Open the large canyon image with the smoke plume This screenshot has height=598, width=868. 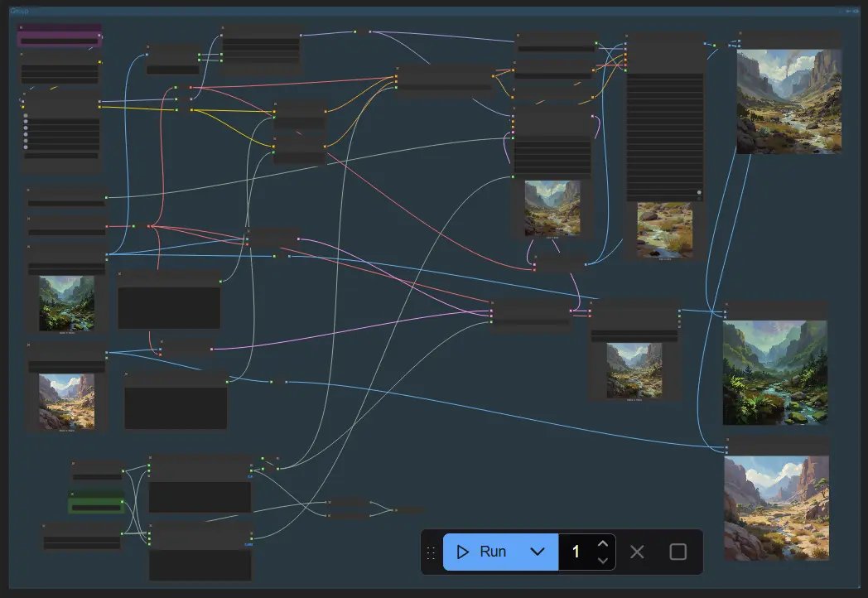point(789,101)
